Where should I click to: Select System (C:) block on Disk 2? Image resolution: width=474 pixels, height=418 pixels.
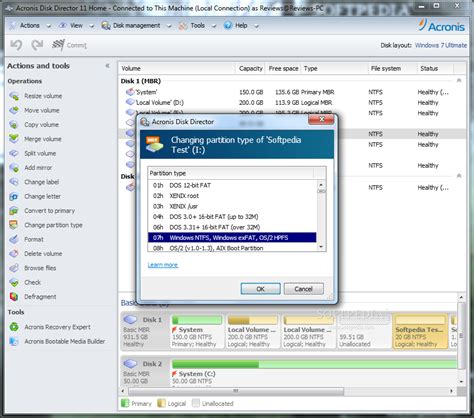(313, 372)
